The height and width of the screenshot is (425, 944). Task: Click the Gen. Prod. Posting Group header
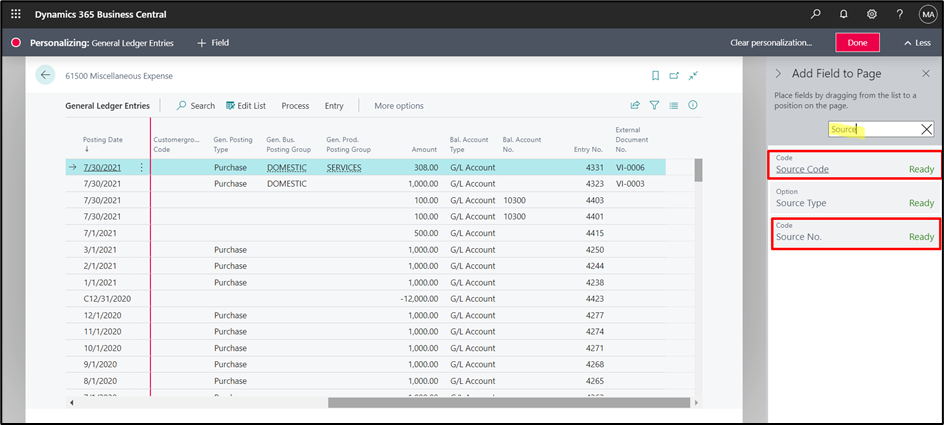pos(348,144)
